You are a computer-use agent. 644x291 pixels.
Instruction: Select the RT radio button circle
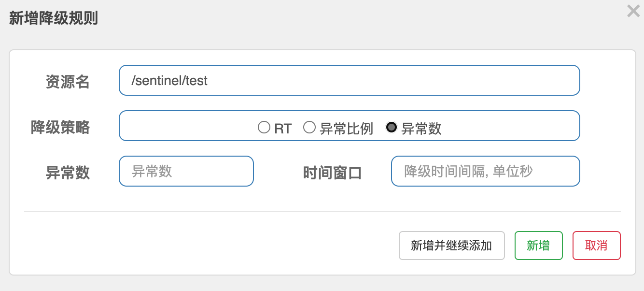click(x=264, y=127)
